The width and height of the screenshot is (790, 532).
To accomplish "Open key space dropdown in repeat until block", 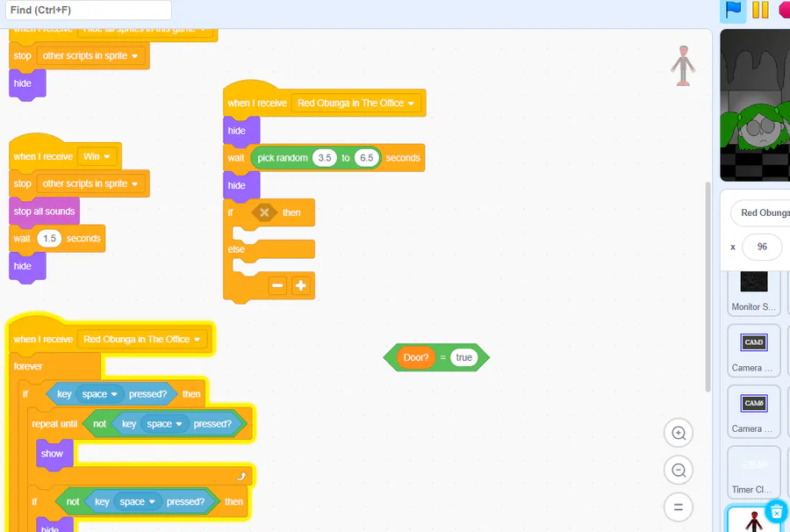I will pos(164,424).
